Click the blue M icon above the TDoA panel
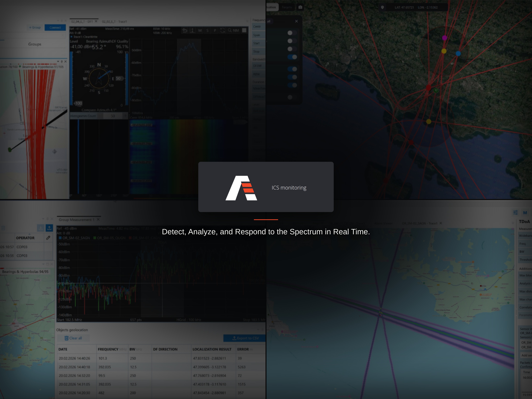 (525, 213)
